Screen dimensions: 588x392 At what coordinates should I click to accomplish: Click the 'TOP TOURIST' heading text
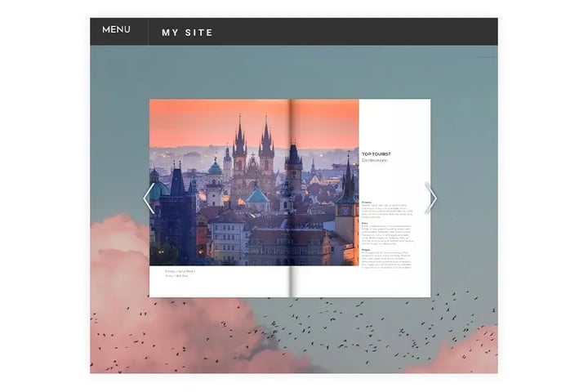tap(376, 154)
